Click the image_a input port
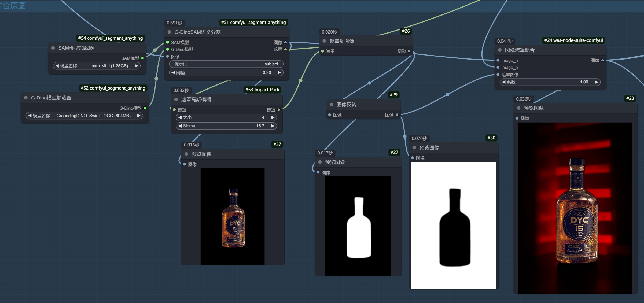 (x=498, y=60)
